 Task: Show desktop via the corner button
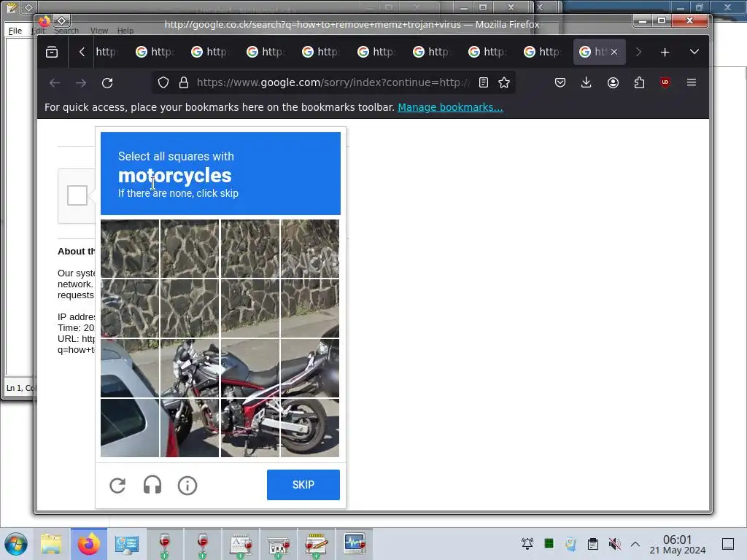(728, 544)
